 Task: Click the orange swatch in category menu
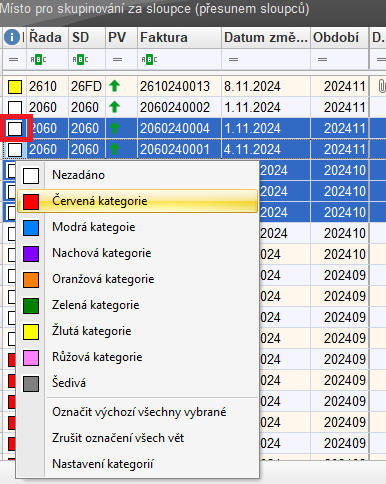[31, 280]
